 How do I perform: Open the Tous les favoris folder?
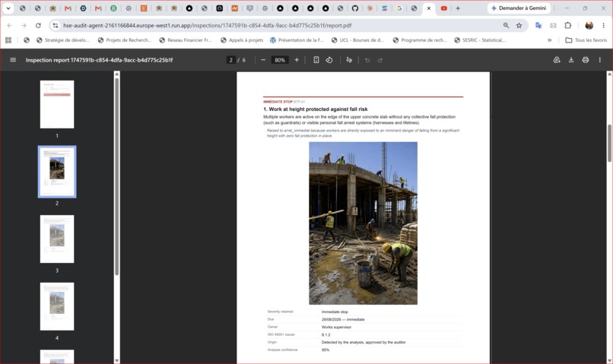(586, 40)
